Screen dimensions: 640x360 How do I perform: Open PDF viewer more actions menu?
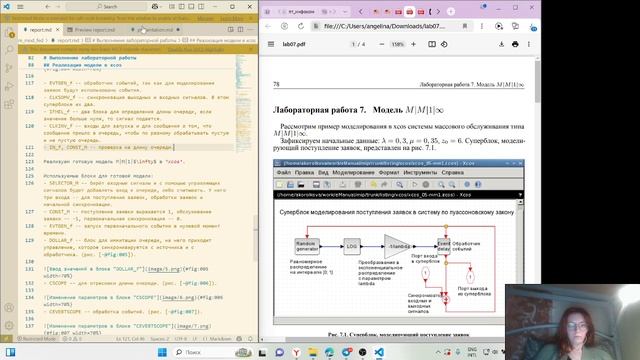coord(529,44)
